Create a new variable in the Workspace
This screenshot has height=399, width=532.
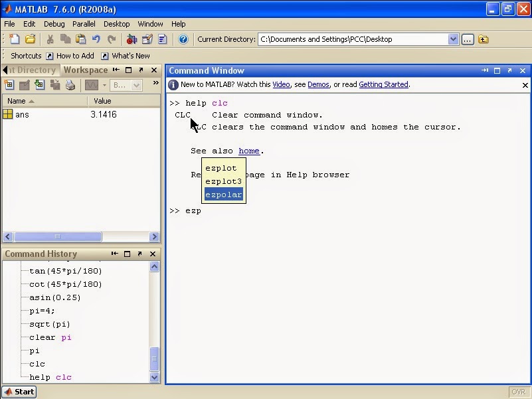(x=9, y=84)
